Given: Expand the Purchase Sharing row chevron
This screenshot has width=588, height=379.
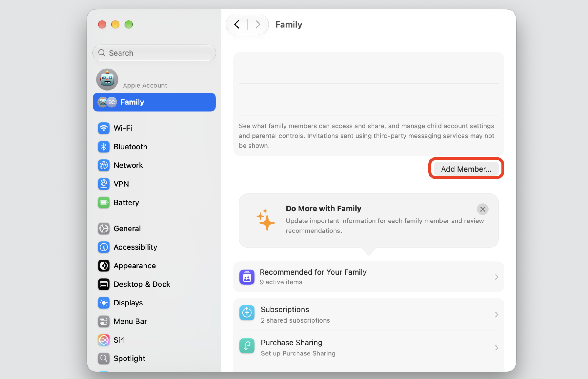Looking at the screenshot, I should pos(497,348).
